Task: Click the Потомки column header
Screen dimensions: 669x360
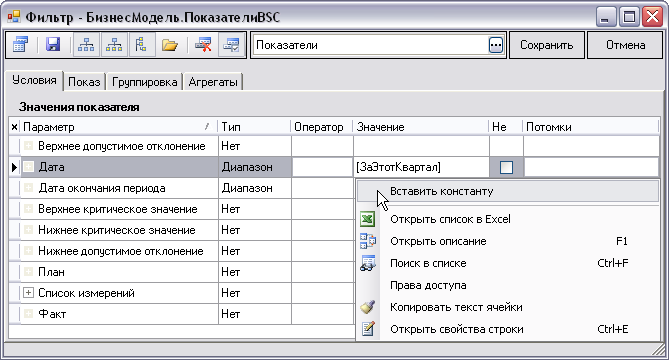Action: point(591,127)
